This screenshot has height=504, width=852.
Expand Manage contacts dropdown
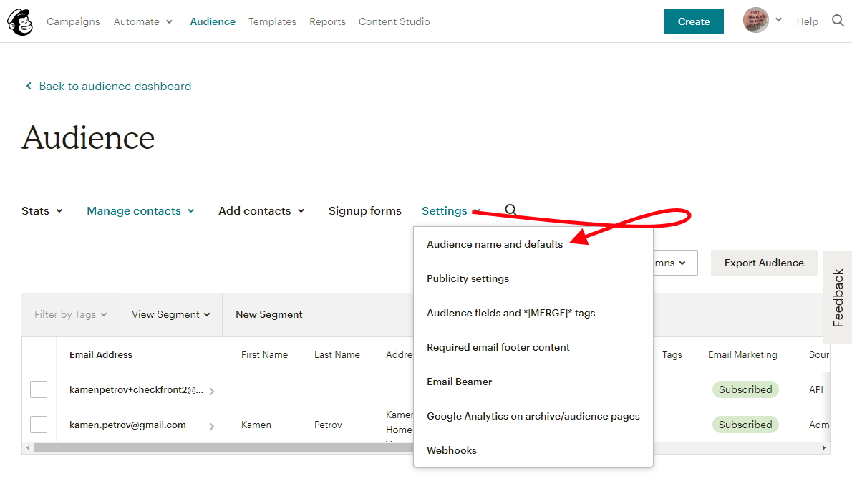pyautogui.click(x=140, y=210)
